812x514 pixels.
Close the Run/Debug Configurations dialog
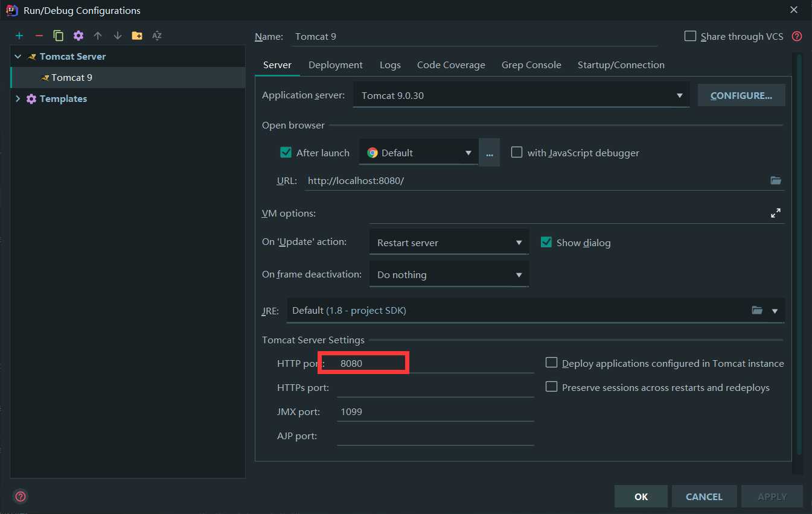click(794, 10)
